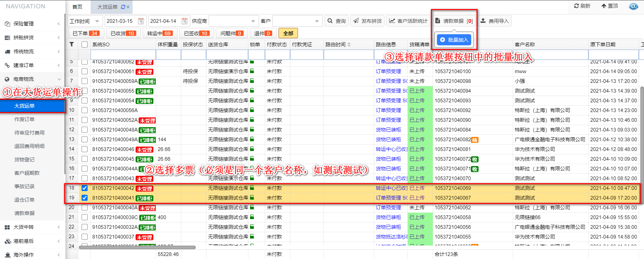Check the checkbox for row 12

(x=85, y=130)
